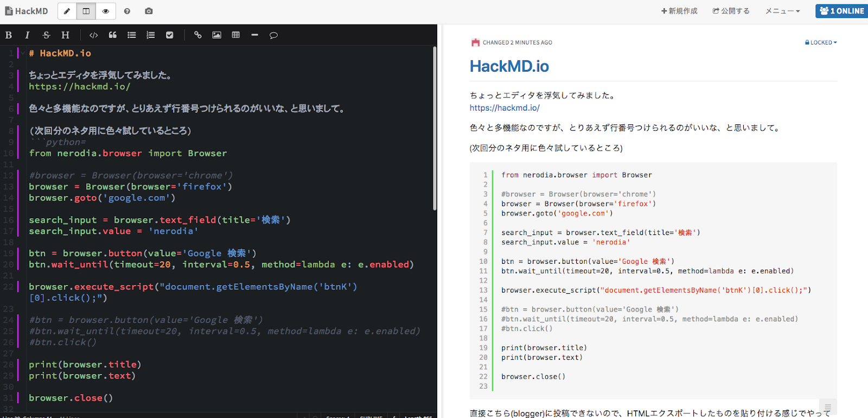Create a new note with 新規作成

679,11
